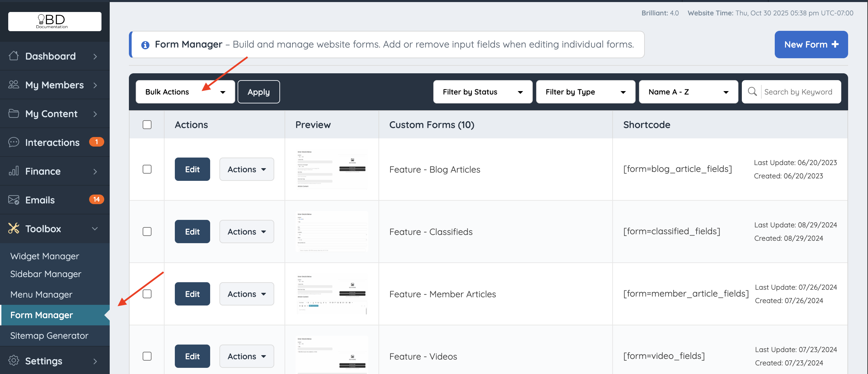Click the My Members people icon
This screenshot has height=374, width=868.
pos(14,85)
